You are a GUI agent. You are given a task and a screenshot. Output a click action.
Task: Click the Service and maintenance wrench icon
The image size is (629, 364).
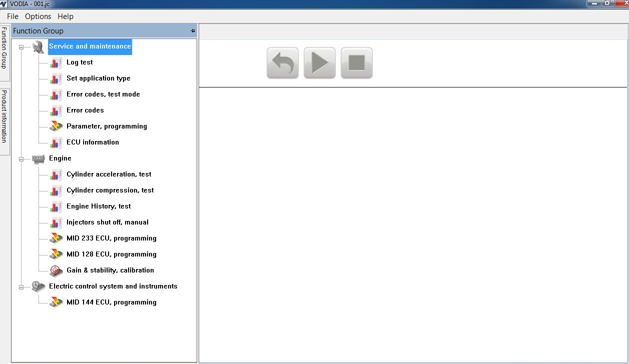point(39,46)
